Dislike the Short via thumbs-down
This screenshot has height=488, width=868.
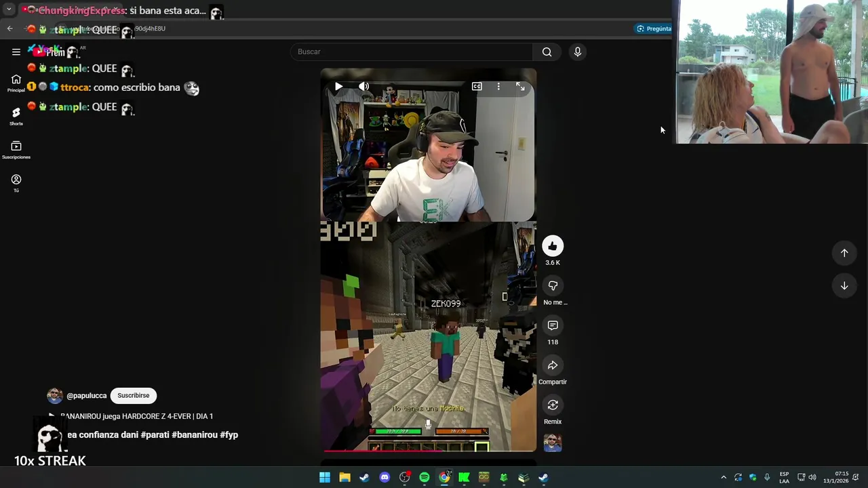click(x=553, y=286)
